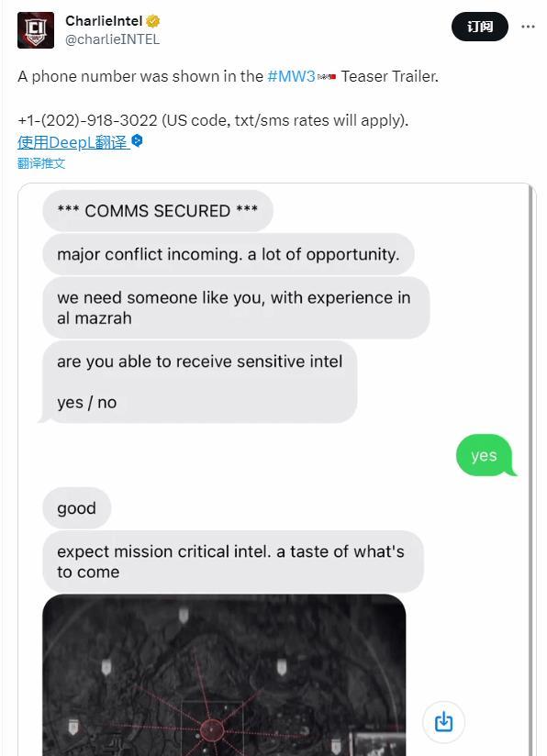547x756 pixels.
Task: Click the 'al mazrah' message bubble
Action: click(236, 307)
